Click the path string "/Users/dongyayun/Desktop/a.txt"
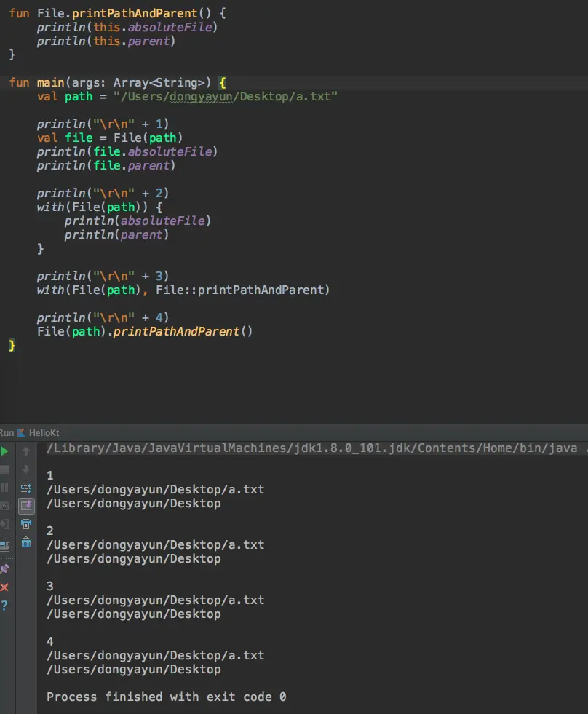The width and height of the screenshot is (588, 714). (x=226, y=97)
